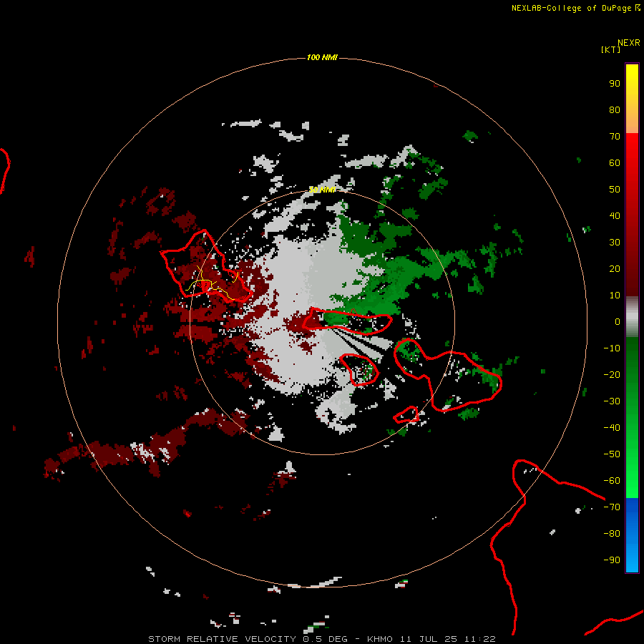
Task: Select the 50 NMI range ring label
Action: (322, 190)
